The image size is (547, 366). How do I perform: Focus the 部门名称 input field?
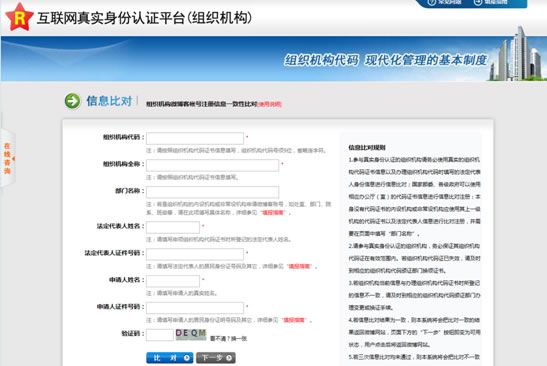(x=212, y=192)
